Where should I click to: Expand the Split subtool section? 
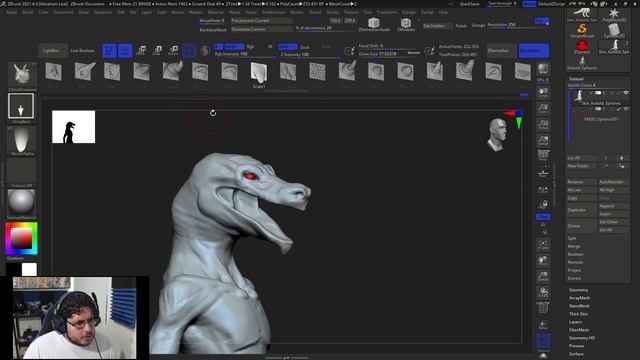[x=572, y=238]
